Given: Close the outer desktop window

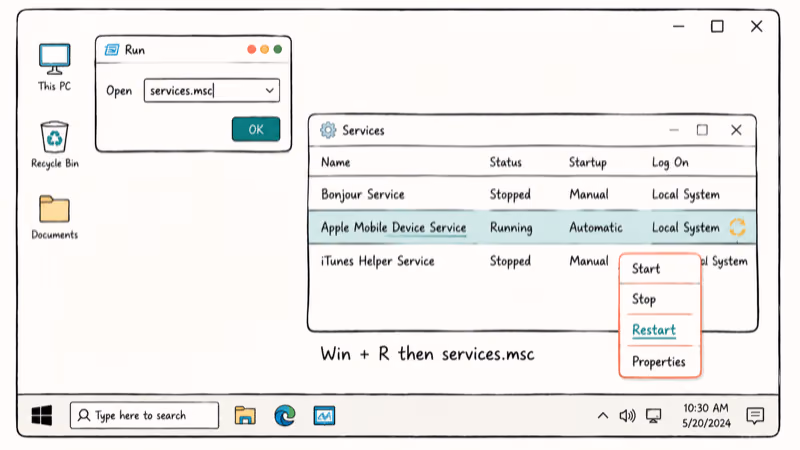Looking at the screenshot, I should coord(757,27).
